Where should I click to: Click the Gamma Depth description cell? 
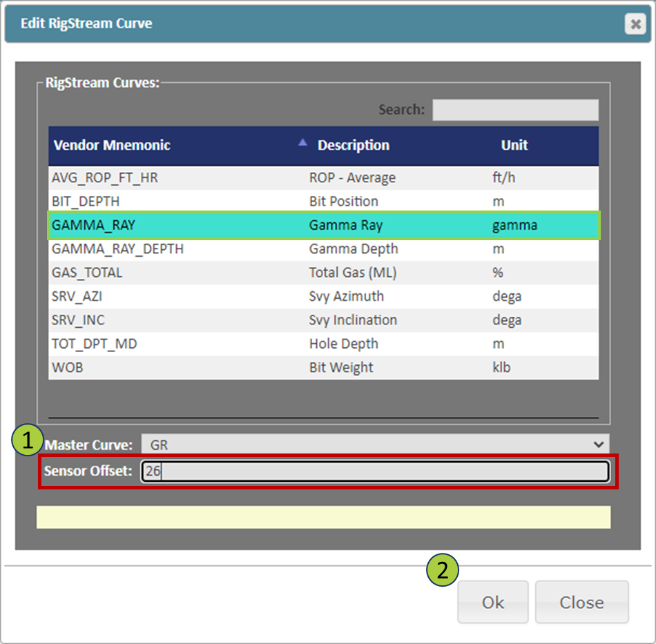354,249
